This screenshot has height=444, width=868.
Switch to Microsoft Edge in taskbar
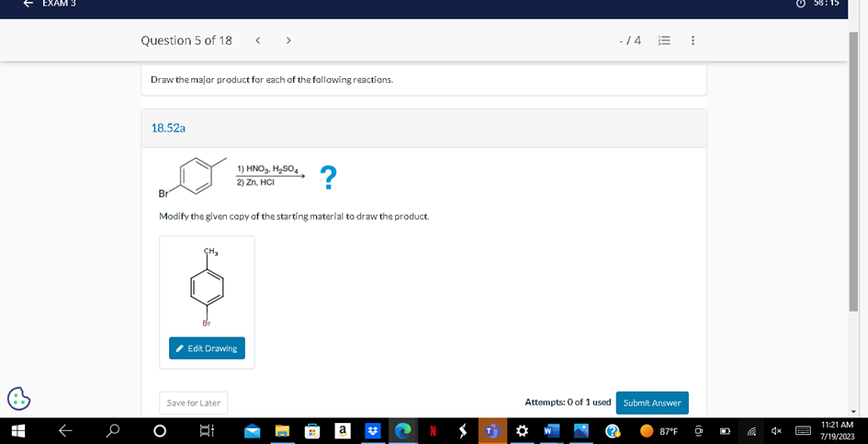[402, 431]
